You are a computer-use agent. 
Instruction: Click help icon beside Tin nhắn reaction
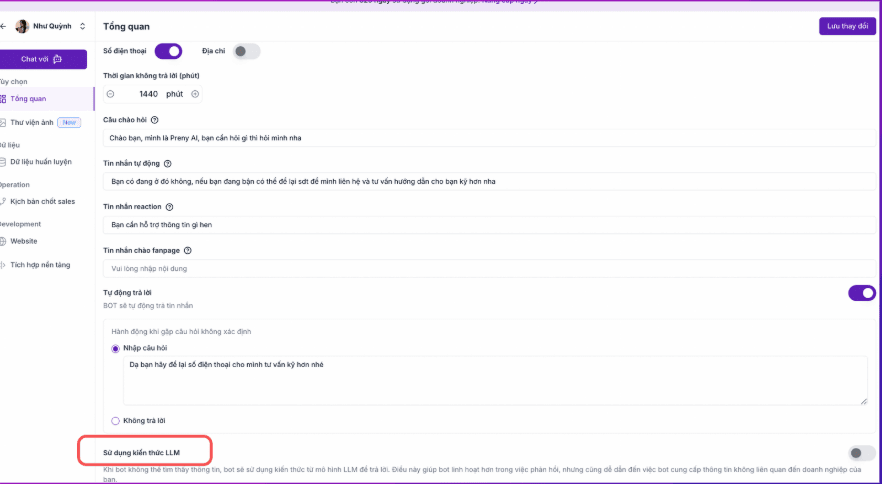click(169, 207)
